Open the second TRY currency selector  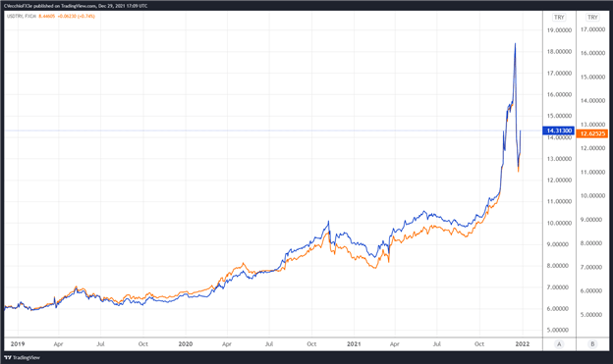[x=592, y=18]
